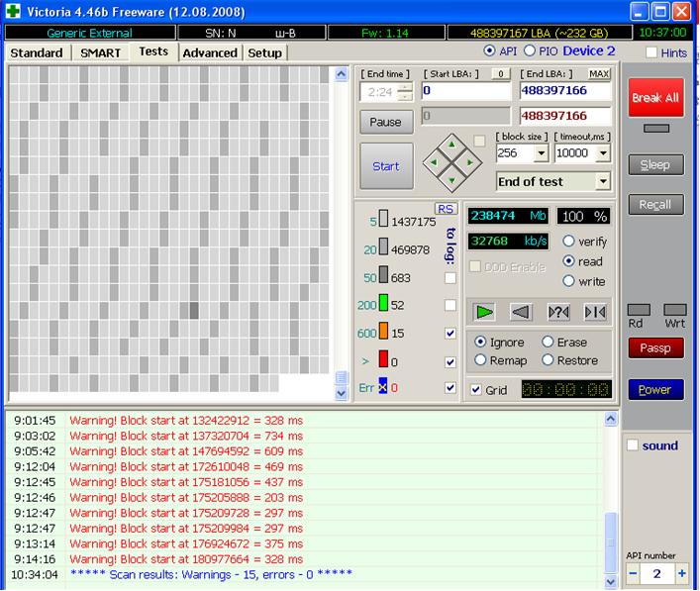Click the Sleep button
This screenshot has height=591, width=700.
[x=655, y=164]
